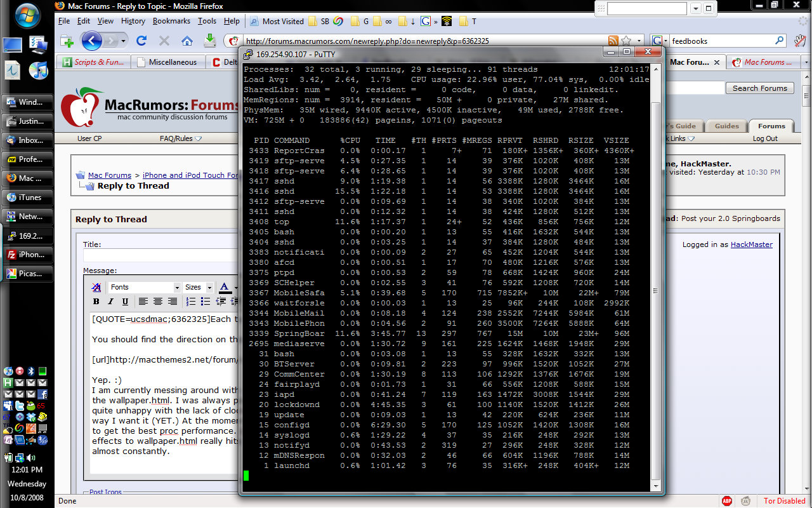Viewport: 812px width, 508px height.
Task: Open the Bookmarks menu
Action: [x=171, y=21]
